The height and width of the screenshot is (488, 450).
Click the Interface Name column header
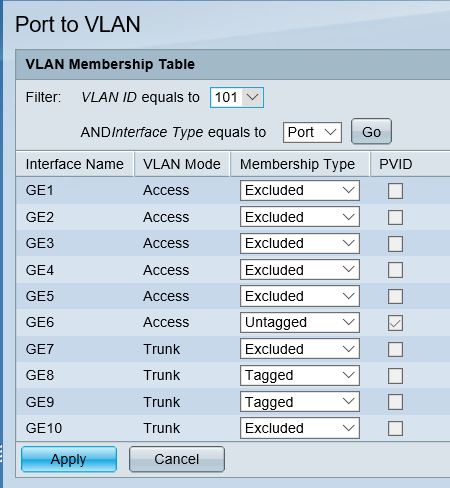click(x=75, y=164)
